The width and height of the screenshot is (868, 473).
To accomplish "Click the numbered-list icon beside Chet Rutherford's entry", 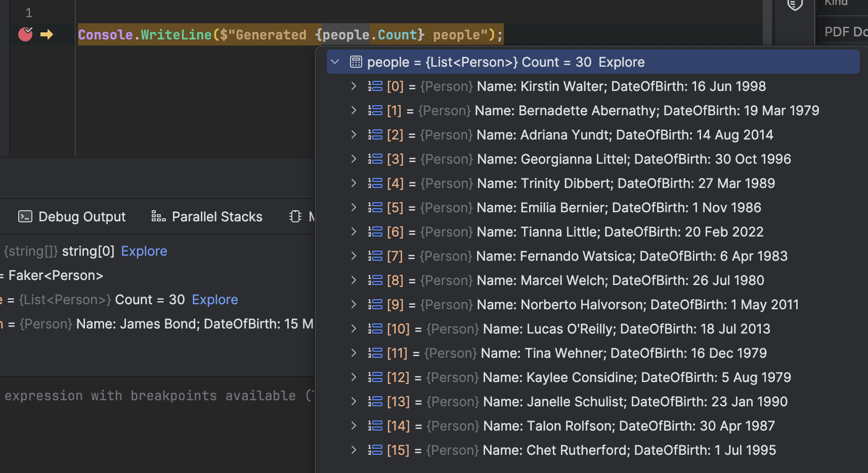I will click(x=375, y=450).
